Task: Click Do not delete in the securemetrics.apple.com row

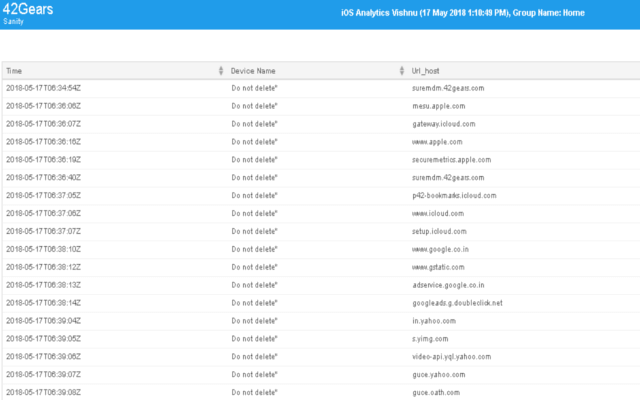Action: click(254, 160)
